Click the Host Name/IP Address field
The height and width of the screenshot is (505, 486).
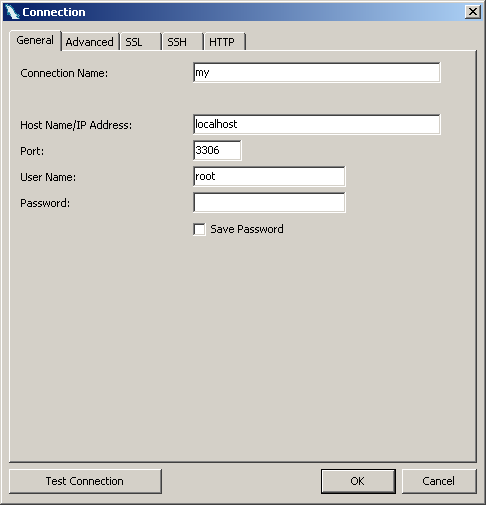pyautogui.click(x=317, y=124)
